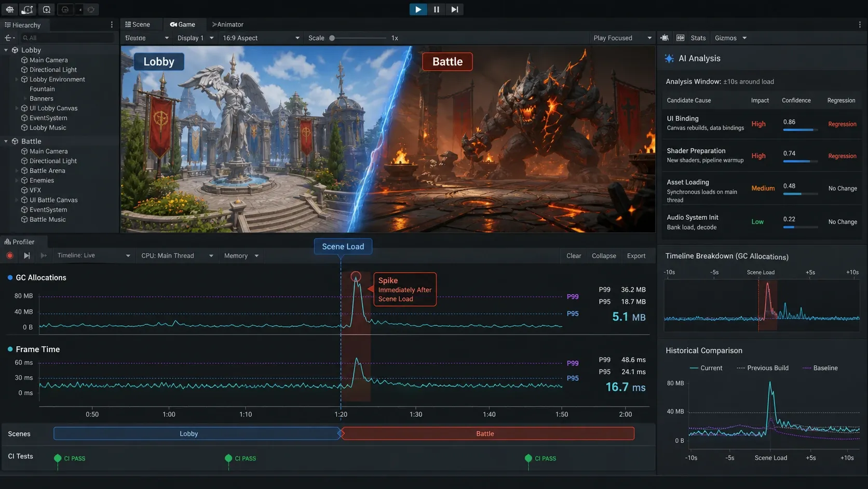
Task: Click the profiler next-frame step icon
Action: 26,256
